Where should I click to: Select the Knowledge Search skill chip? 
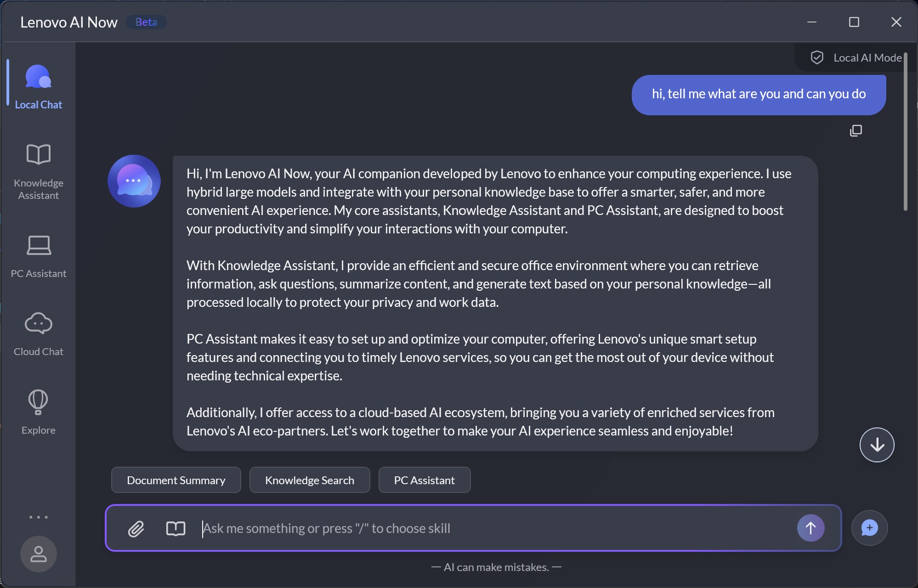(310, 480)
